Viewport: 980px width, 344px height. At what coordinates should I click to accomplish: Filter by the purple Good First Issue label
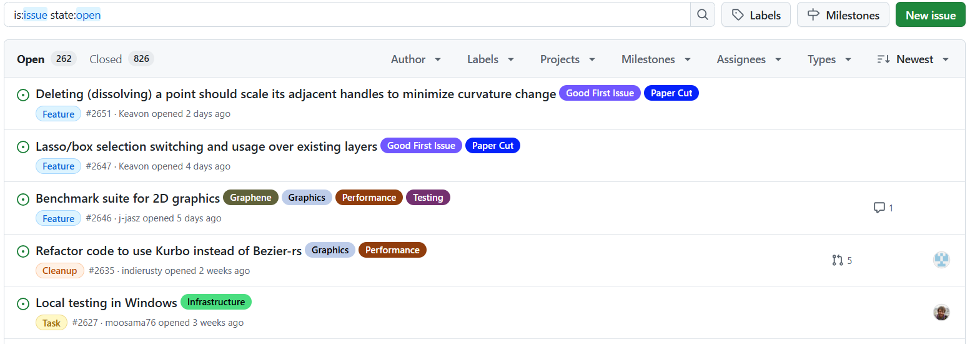pos(600,93)
